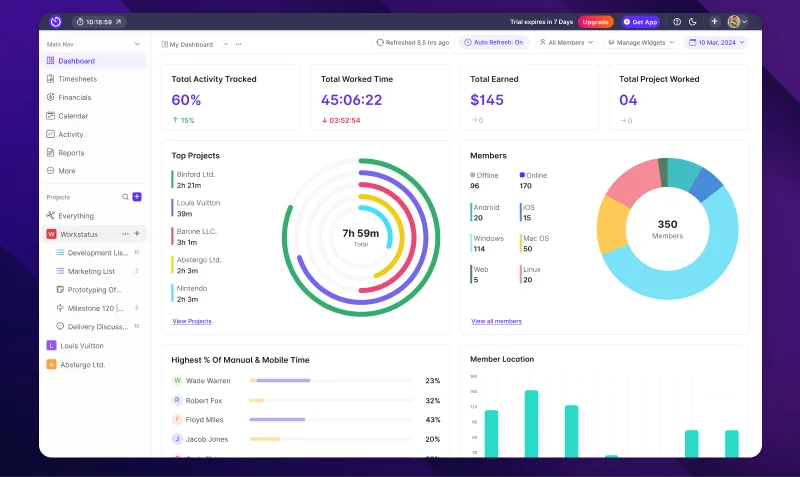Expand the All Members dropdown
The height and width of the screenshot is (477, 800).
click(x=566, y=43)
